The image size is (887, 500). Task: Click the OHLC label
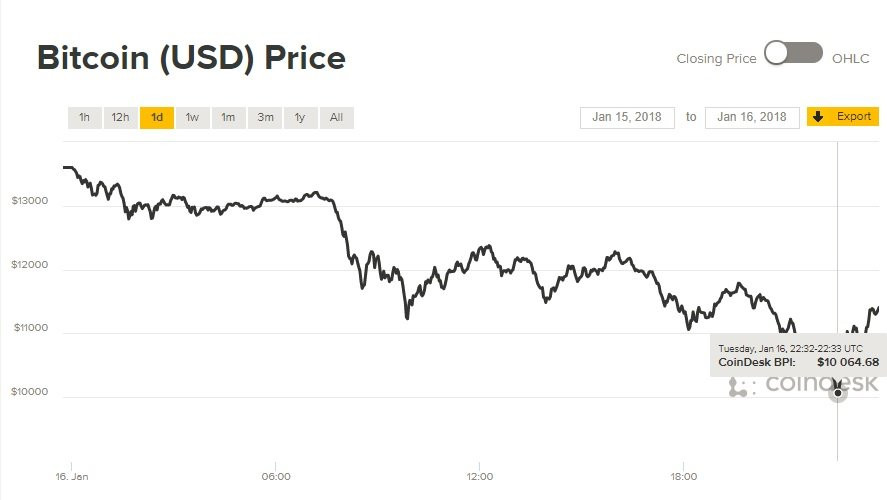[850, 59]
